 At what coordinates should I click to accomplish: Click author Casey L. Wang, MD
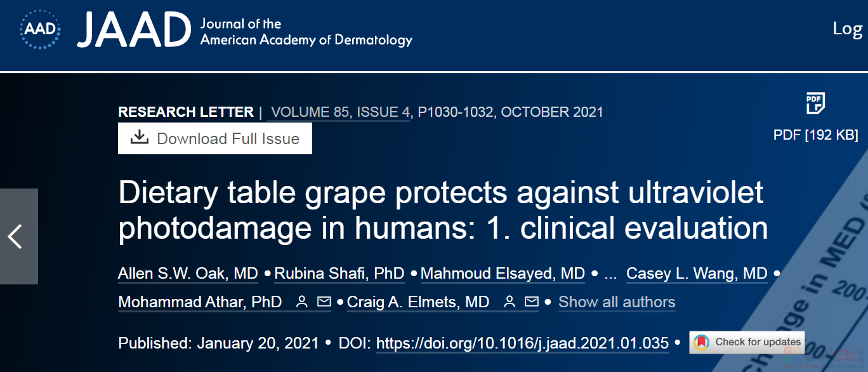(x=697, y=274)
